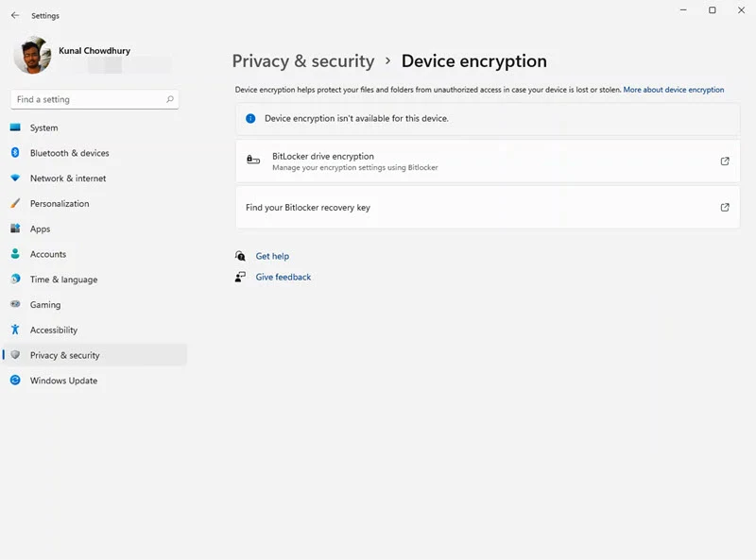Screen dimensions: 756x560
Task: Navigate to Accounts settings
Action: coord(48,254)
